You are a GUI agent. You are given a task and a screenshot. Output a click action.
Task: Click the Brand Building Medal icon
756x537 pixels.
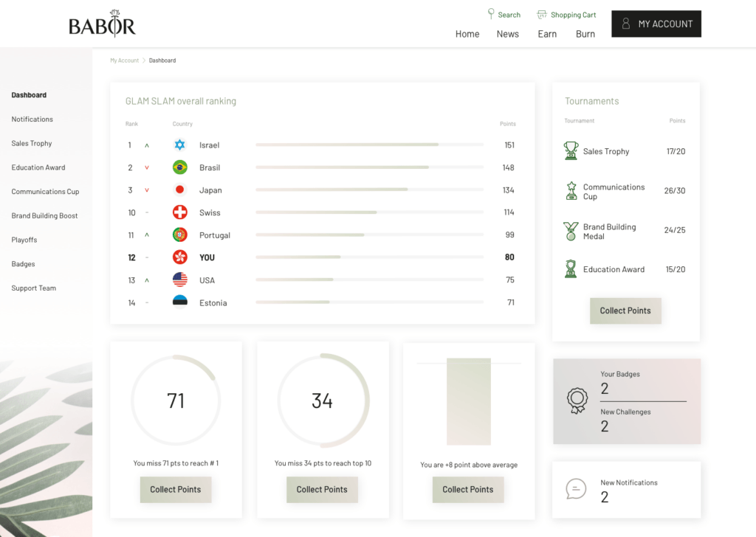point(571,231)
